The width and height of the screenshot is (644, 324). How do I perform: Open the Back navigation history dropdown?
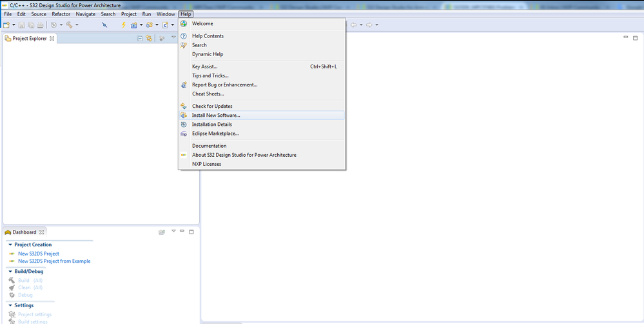click(361, 25)
